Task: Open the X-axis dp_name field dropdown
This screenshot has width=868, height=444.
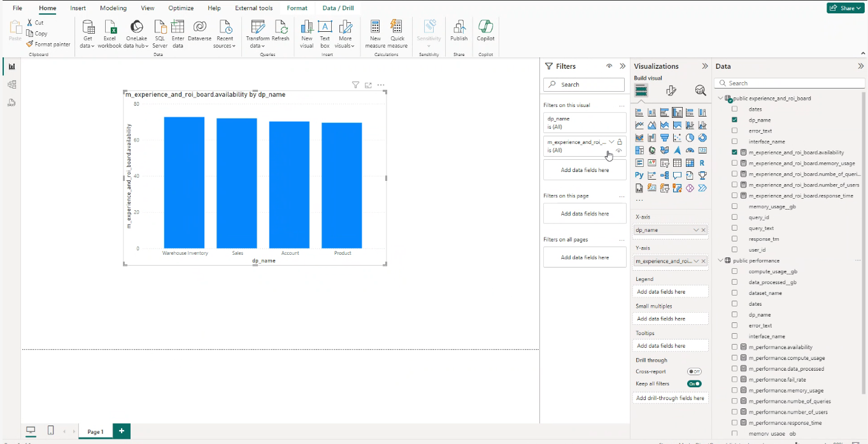Action: [696, 230]
